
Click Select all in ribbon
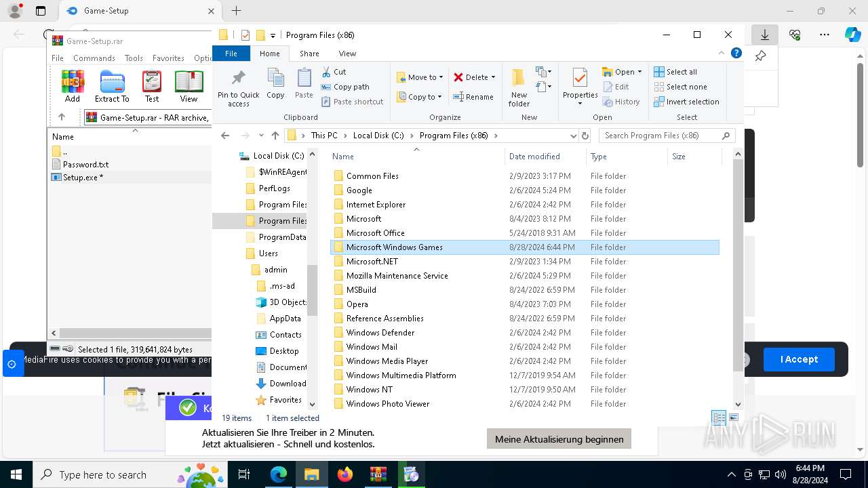click(675, 72)
